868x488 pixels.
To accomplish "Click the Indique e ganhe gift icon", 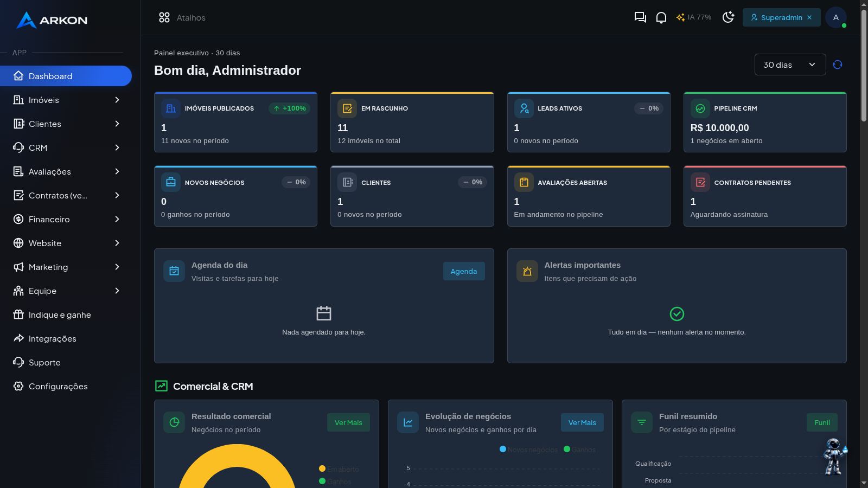I will pyautogui.click(x=18, y=314).
